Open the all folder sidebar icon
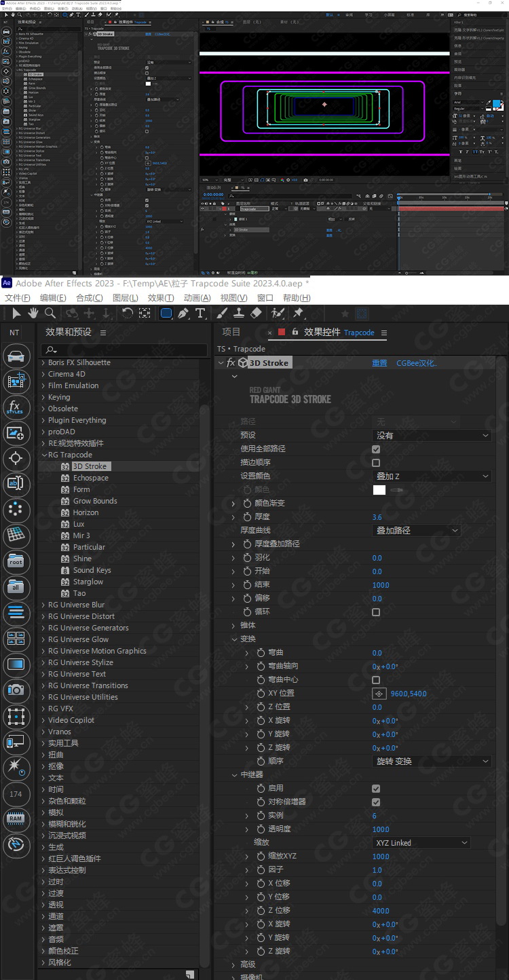Image resolution: width=509 pixels, height=980 pixels. [16, 587]
